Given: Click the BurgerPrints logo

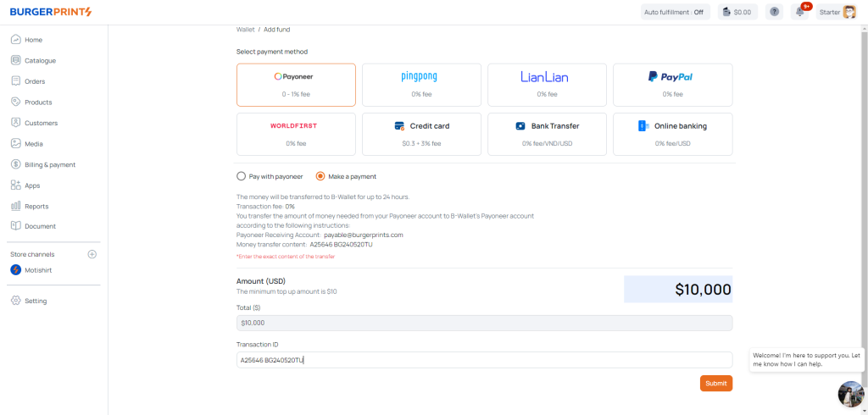Looking at the screenshot, I should 51,12.
